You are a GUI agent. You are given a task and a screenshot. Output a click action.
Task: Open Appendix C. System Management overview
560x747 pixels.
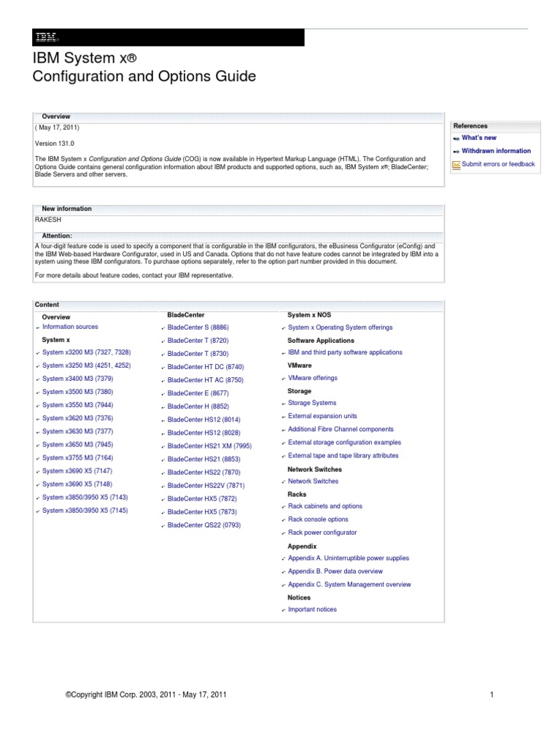pyautogui.click(x=349, y=584)
